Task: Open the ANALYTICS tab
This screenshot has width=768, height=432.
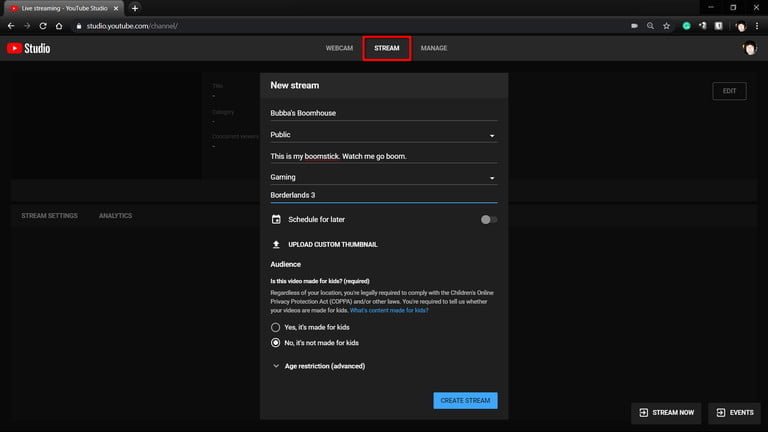Action: click(115, 216)
